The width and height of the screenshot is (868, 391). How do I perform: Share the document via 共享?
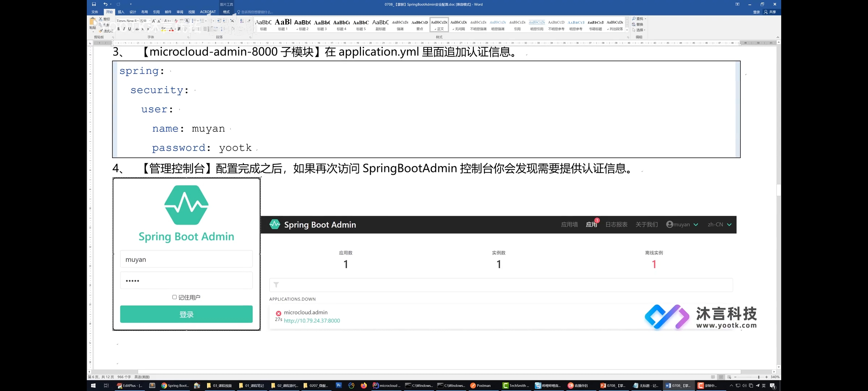pyautogui.click(x=770, y=12)
